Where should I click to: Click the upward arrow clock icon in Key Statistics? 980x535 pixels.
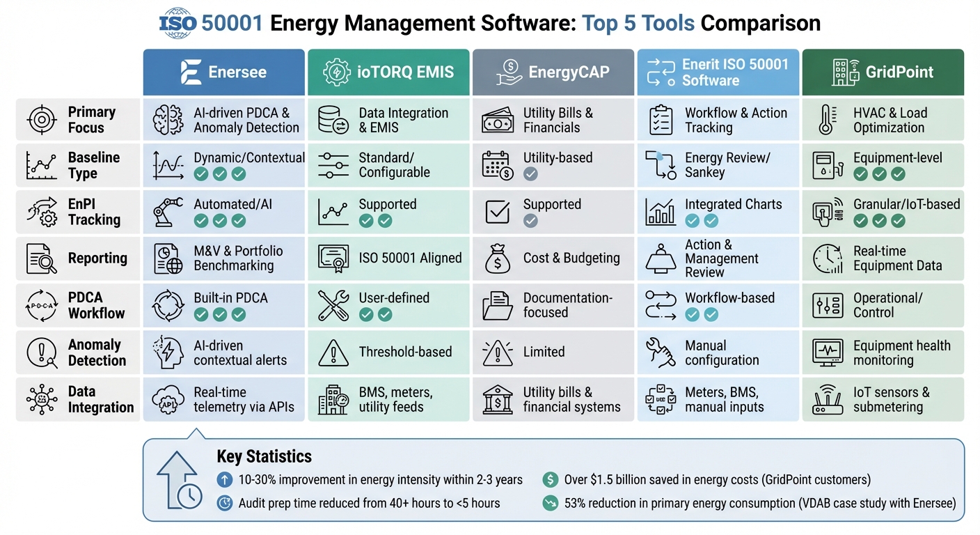tap(179, 481)
